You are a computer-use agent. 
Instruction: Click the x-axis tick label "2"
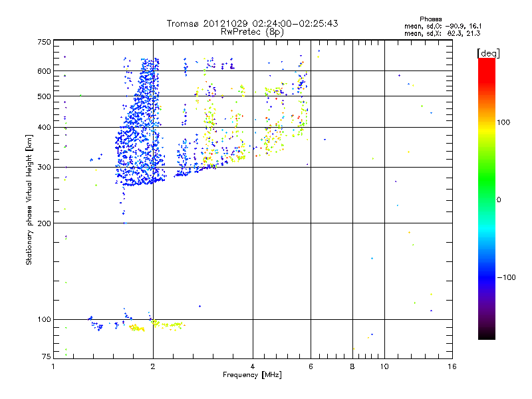tap(153, 366)
